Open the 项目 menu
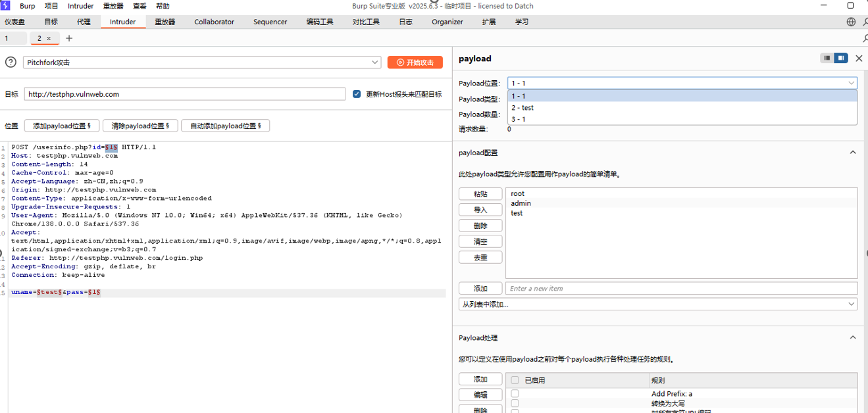The image size is (868, 413). 51,6
